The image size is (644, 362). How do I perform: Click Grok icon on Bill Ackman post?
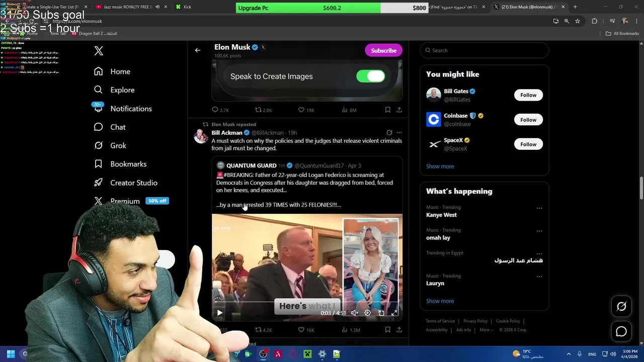pyautogui.click(x=389, y=133)
